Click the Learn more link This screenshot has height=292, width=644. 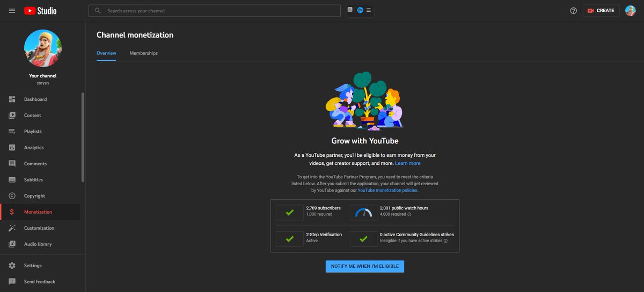click(408, 163)
